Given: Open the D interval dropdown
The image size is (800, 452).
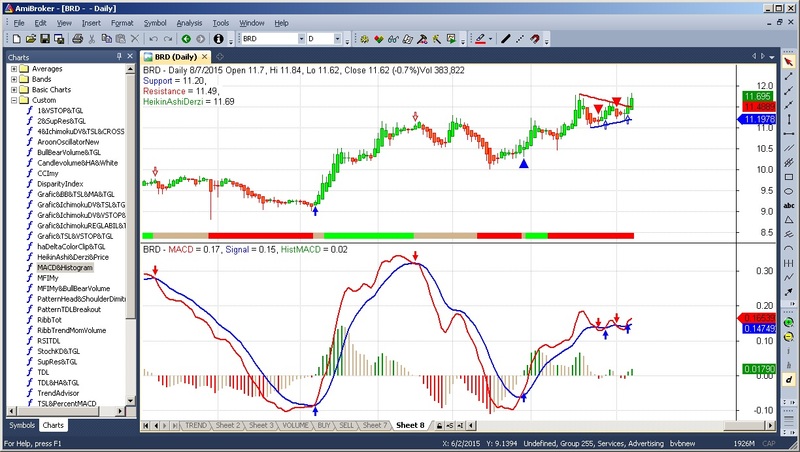Looking at the screenshot, I should 337,39.
